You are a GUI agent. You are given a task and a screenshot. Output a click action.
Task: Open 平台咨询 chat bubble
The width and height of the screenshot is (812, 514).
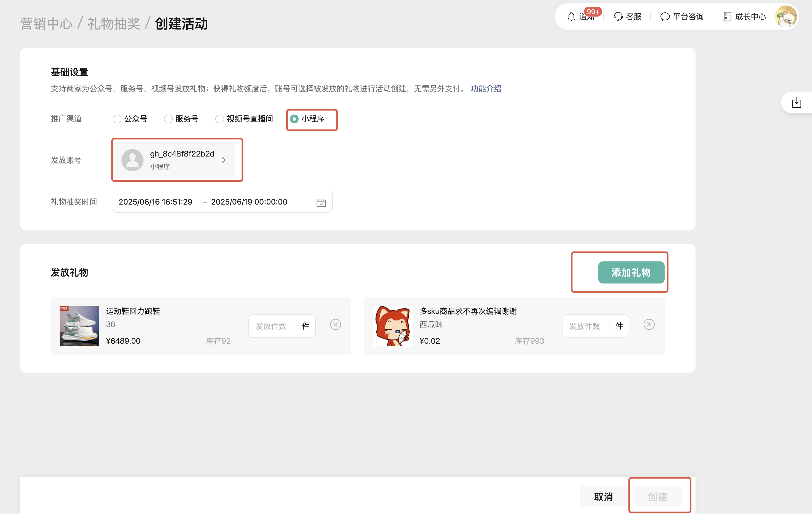[665, 17]
